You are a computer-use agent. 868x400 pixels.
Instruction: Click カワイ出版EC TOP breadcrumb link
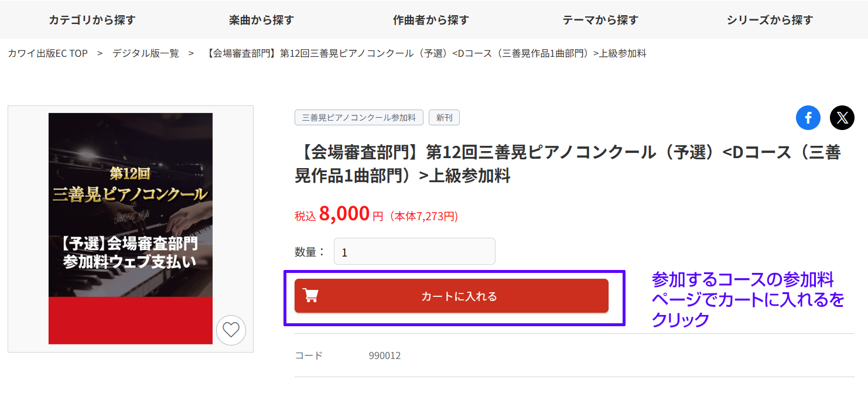[47, 53]
